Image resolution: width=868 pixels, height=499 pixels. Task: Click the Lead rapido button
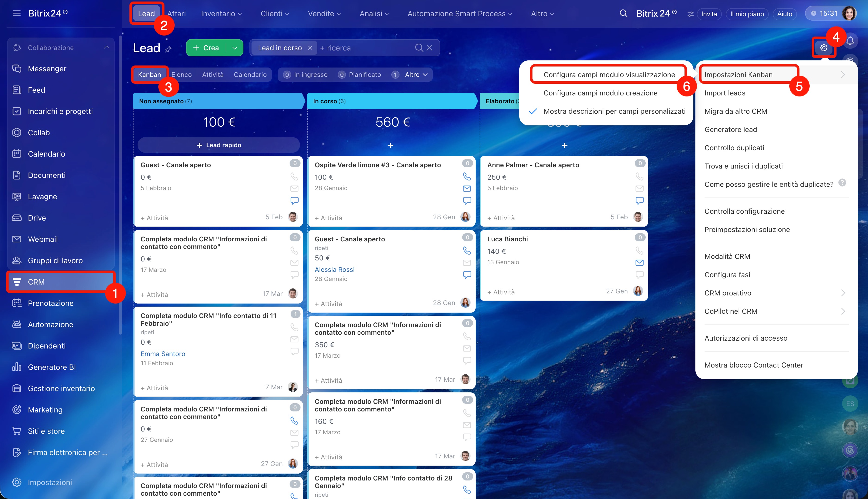(219, 145)
